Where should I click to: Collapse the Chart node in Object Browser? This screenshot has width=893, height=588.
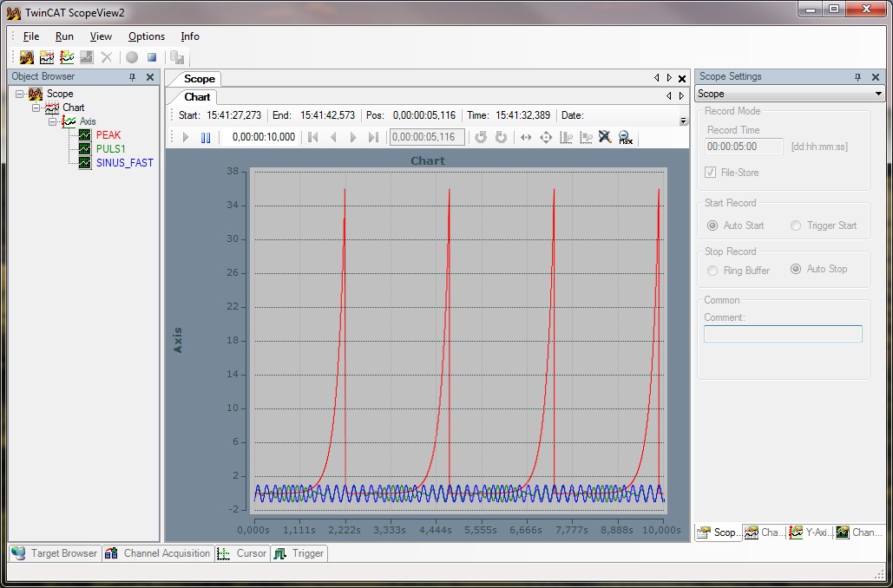point(36,108)
